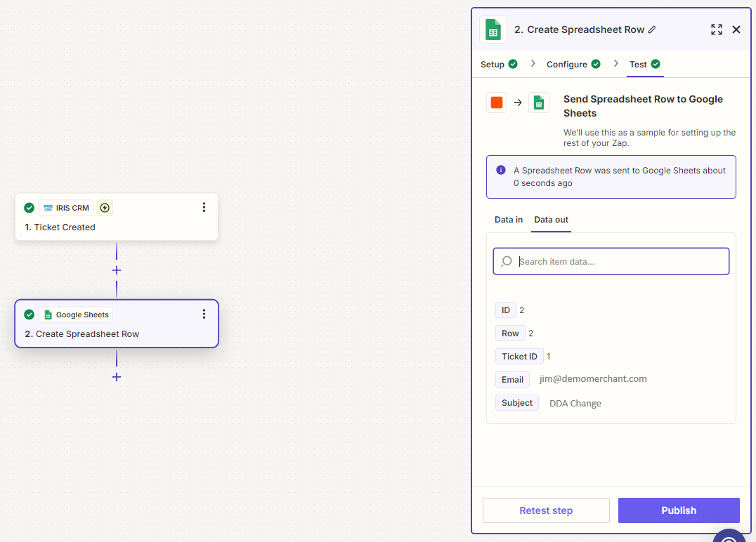This screenshot has height=542, width=756.
Task: Click the Google Sheets destination icon
Action: point(539,102)
